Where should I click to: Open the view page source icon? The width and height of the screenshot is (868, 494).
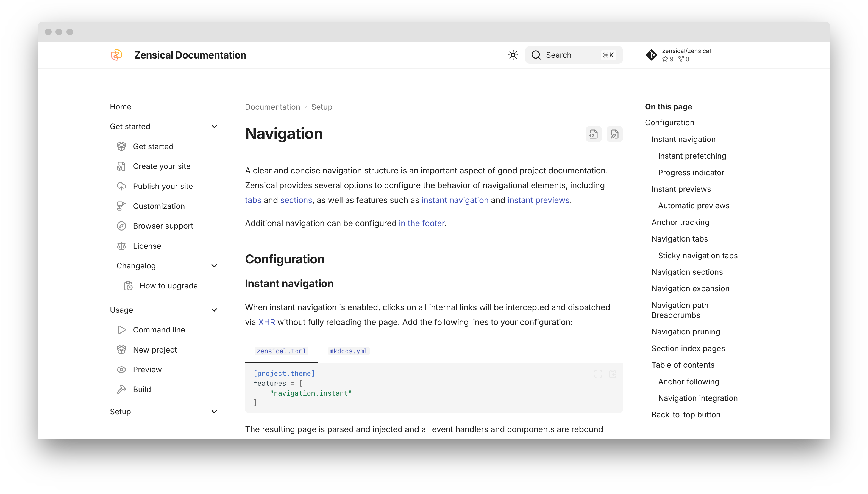pyautogui.click(x=593, y=134)
